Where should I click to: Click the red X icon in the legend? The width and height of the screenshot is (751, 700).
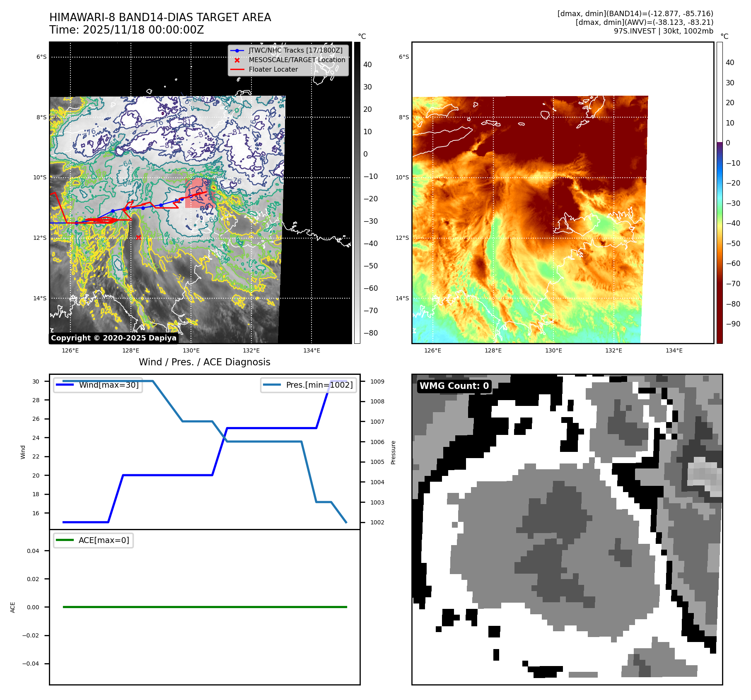(x=237, y=60)
